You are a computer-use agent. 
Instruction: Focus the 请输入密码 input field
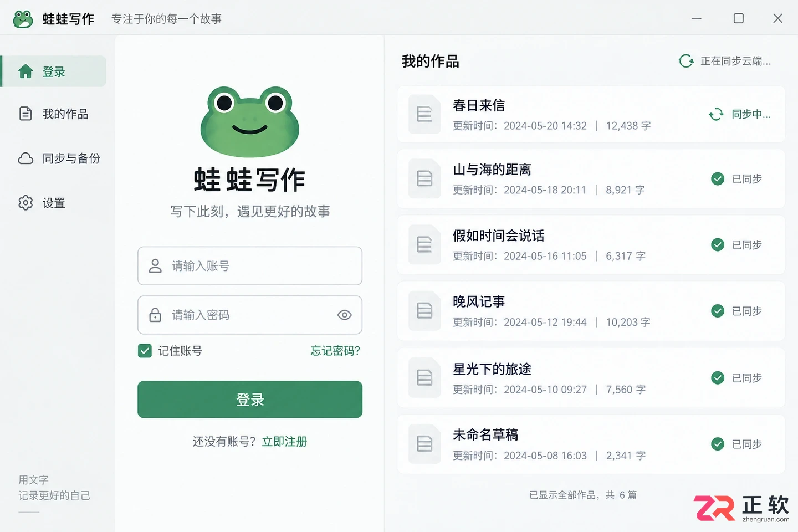click(x=250, y=315)
